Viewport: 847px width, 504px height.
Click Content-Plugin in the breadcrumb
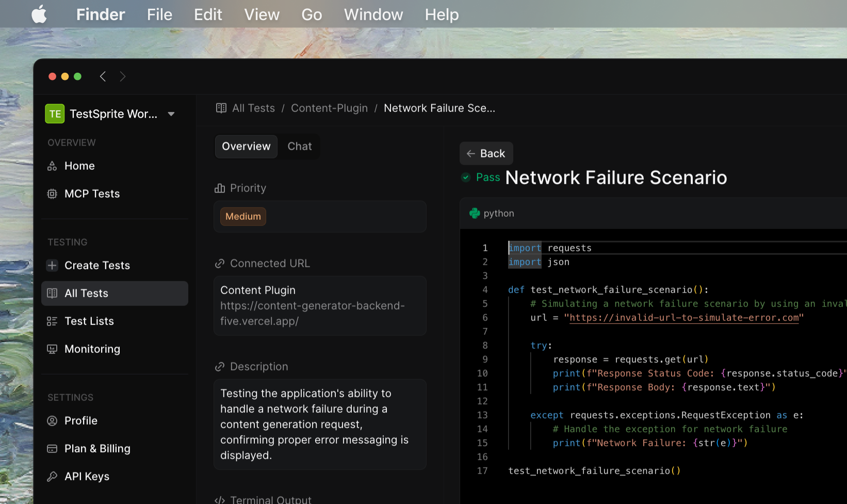tap(329, 108)
